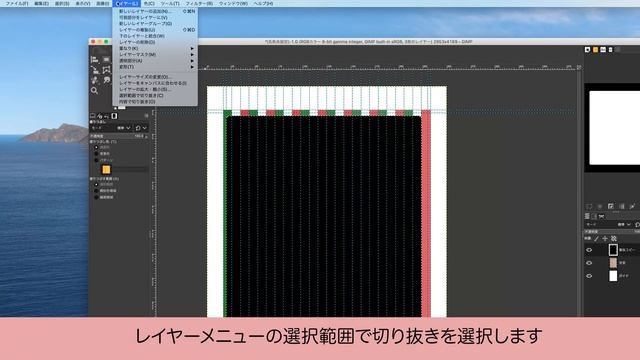Hide the middle beige layer via eye icon
Image resolution: width=640 pixels, height=360 pixels.
[x=589, y=263]
